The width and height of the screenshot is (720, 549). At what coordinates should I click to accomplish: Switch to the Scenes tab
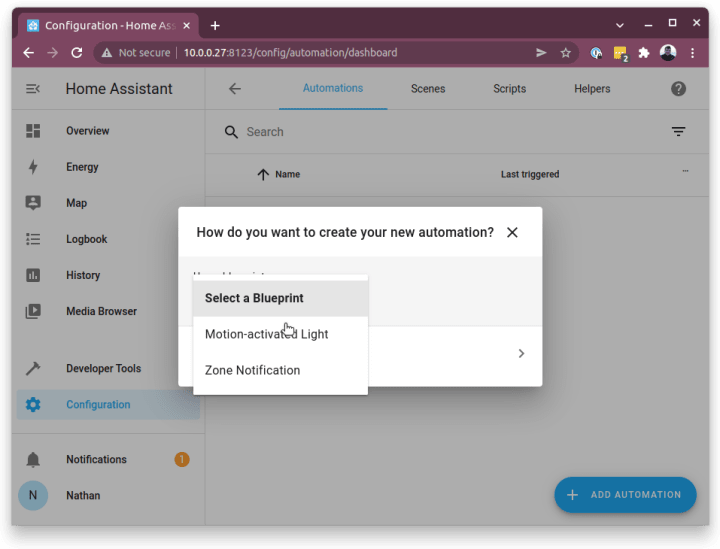428,89
